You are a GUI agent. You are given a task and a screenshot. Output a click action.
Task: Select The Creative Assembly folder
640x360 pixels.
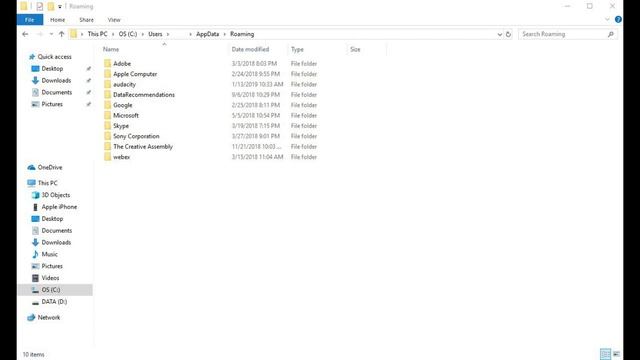point(143,147)
